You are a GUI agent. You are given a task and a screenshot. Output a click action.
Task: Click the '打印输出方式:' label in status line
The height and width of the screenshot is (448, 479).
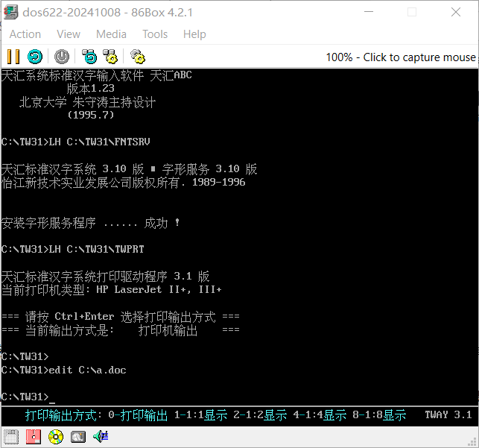[x=63, y=415]
